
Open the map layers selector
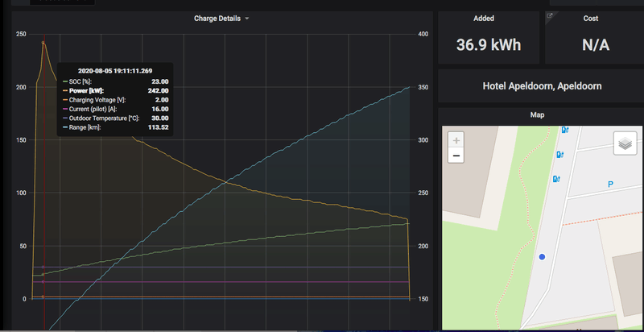625,143
